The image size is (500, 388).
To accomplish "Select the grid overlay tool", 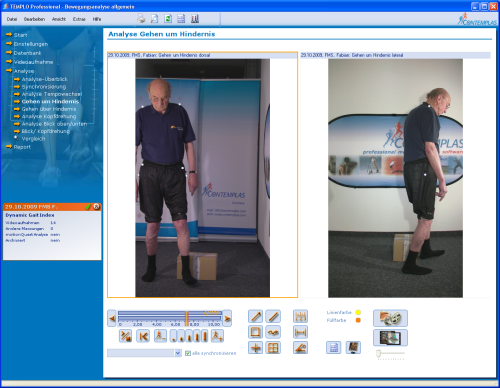I will [273, 348].
